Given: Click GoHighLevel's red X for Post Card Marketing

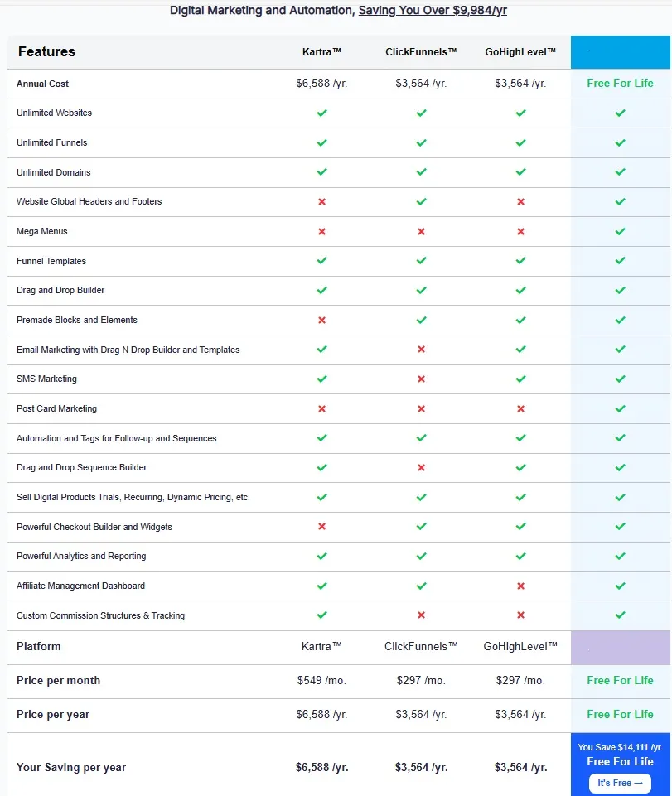Looking at the screenshot, I should point(520,408).
